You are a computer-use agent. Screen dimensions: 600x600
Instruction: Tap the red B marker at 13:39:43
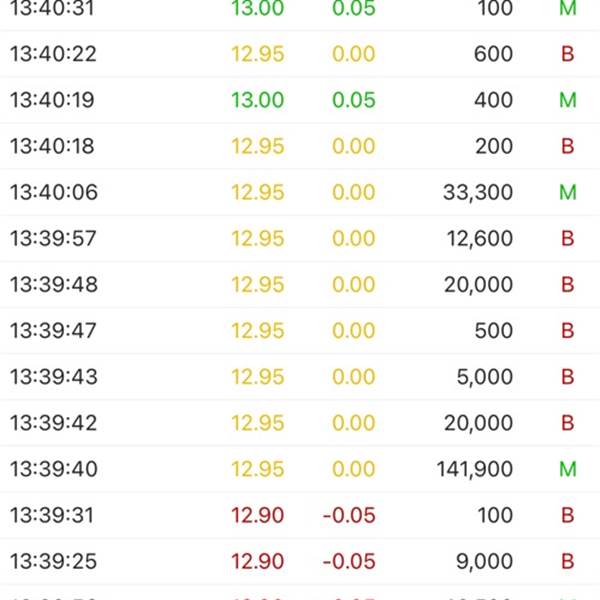567,377
